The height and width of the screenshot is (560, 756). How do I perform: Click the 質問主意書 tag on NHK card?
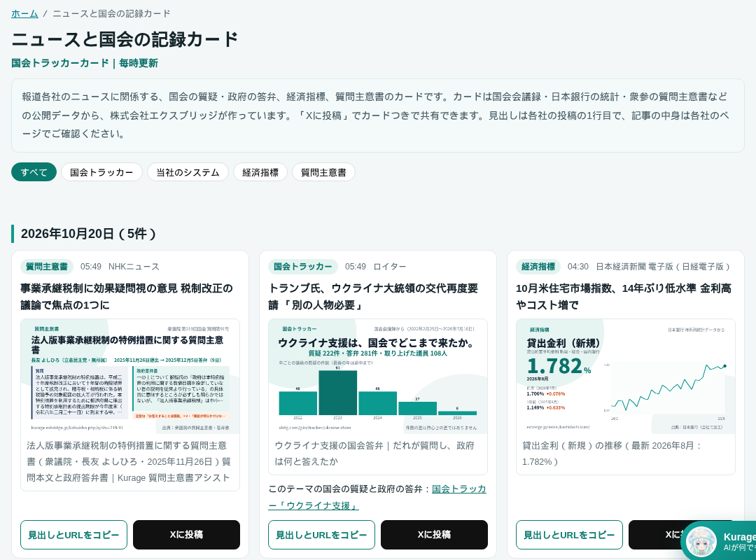(x=47, y=266)
